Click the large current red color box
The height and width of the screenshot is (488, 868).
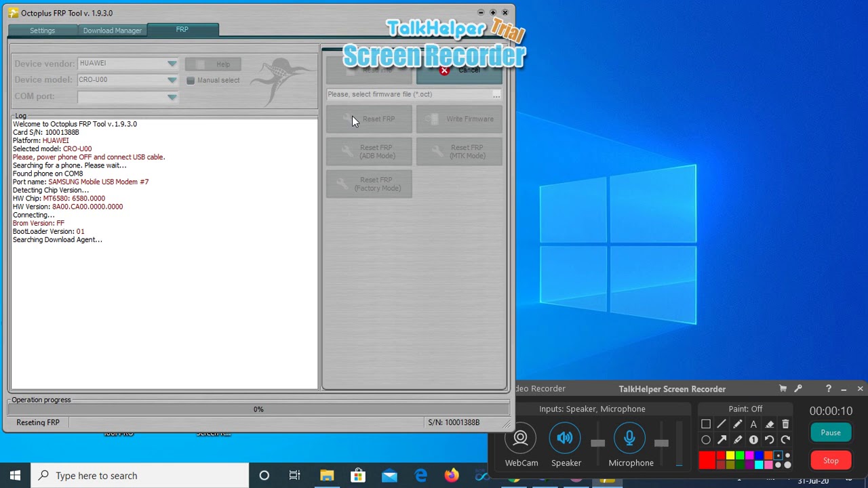707,460
